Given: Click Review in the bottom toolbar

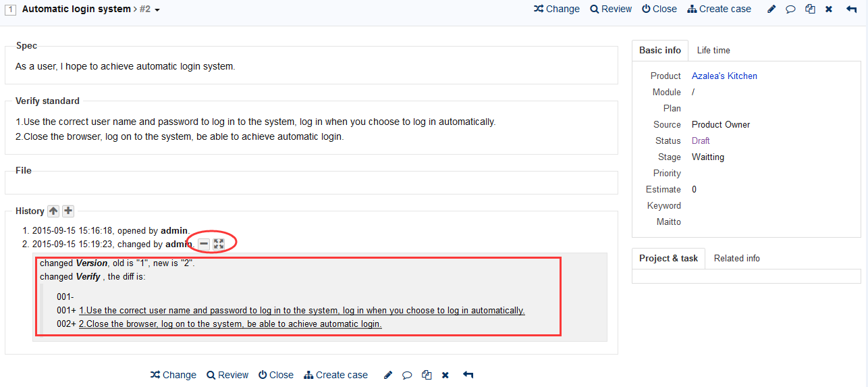Looking at the screenshot, I should [227, 375].
